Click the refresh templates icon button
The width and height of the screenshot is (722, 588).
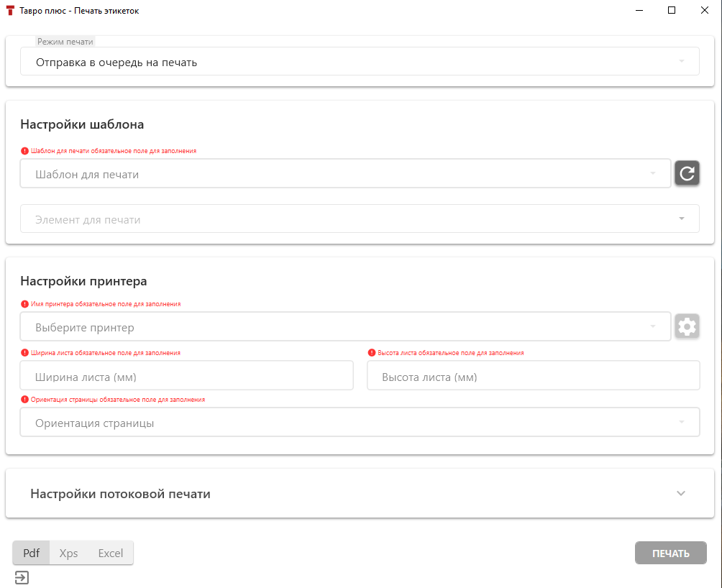pyautogui.click(x=687, y=173)
